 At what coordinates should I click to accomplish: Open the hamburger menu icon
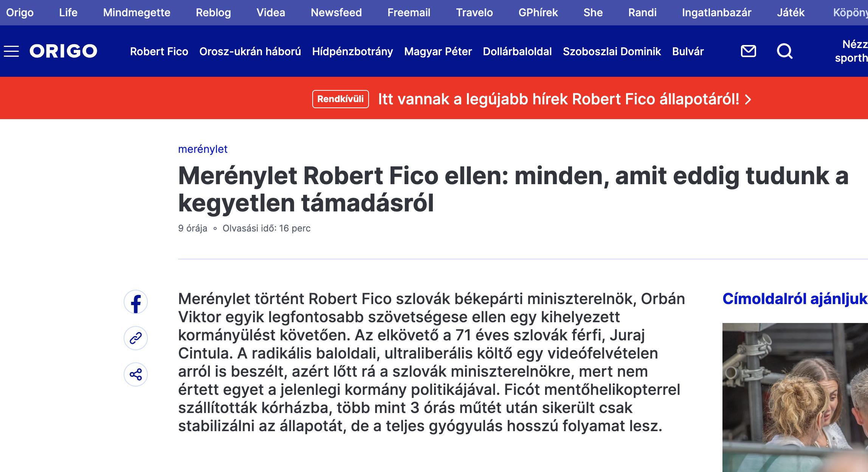tap(11, 51)
